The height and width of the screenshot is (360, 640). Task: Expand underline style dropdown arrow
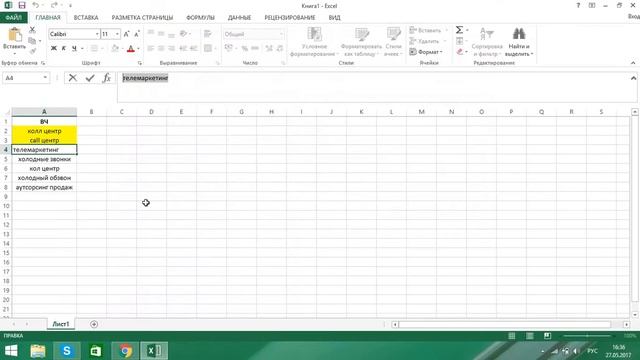click(82, 49)
